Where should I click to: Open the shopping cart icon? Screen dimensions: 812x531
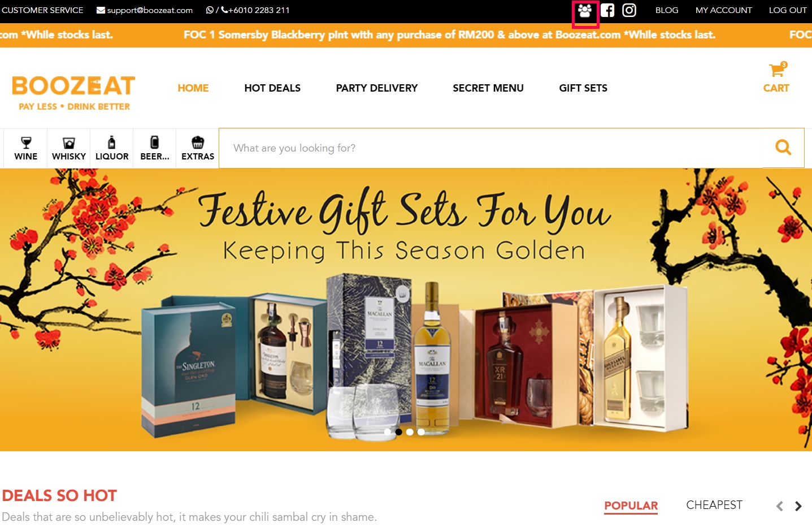click(x=778, y=70)
